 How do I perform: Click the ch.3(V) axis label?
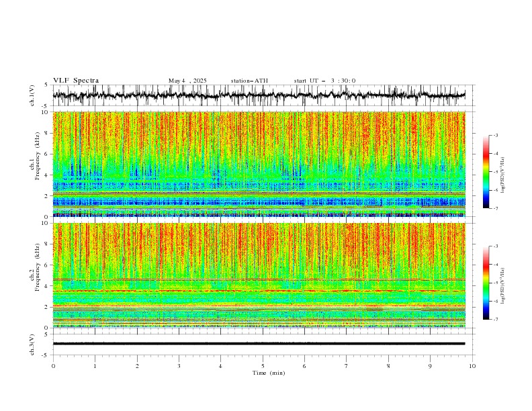[32, 345]
